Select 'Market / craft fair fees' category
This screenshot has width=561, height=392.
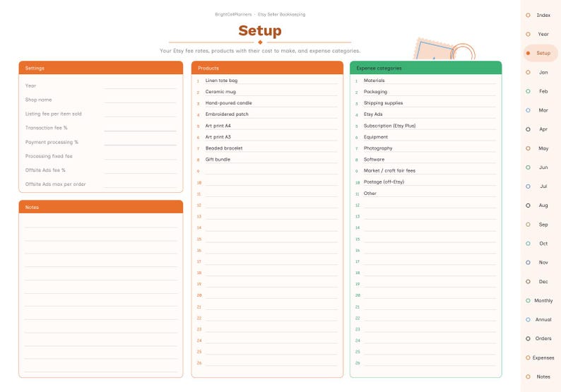click(x=425, y=171)
